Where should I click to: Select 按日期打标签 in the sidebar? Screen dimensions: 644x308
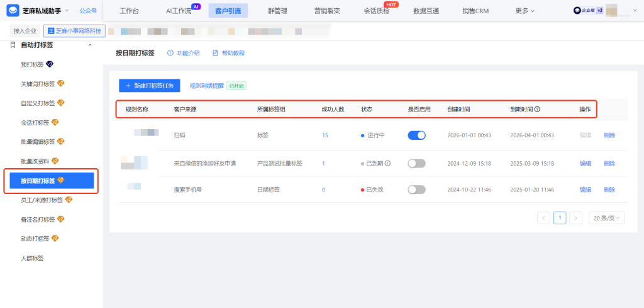tap(52, 181)
